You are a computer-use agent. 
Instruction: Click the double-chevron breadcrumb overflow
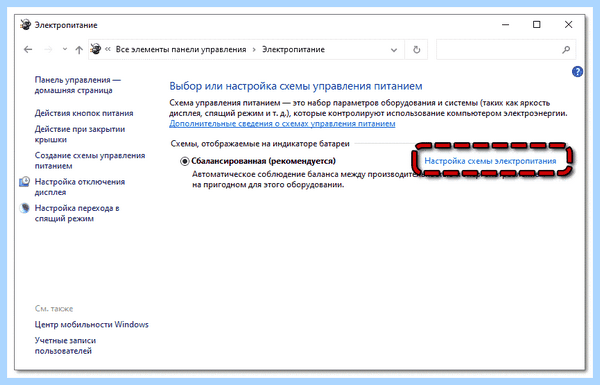point(108,49)
